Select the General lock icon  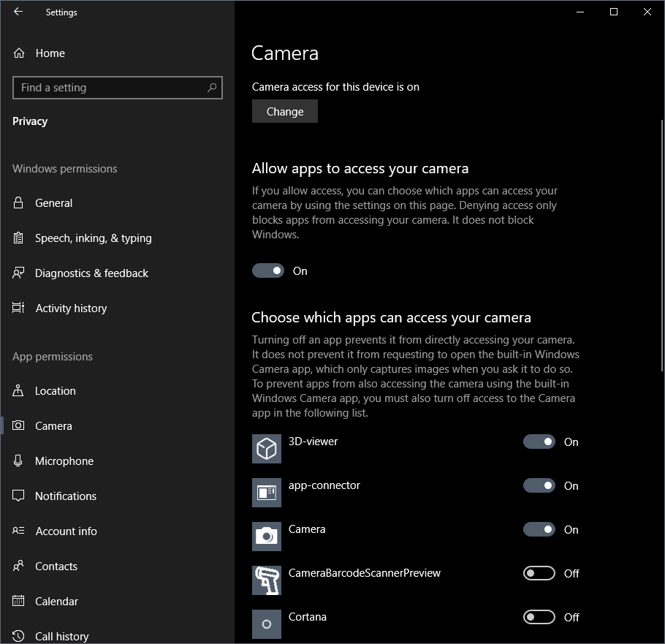pos(18,202)
